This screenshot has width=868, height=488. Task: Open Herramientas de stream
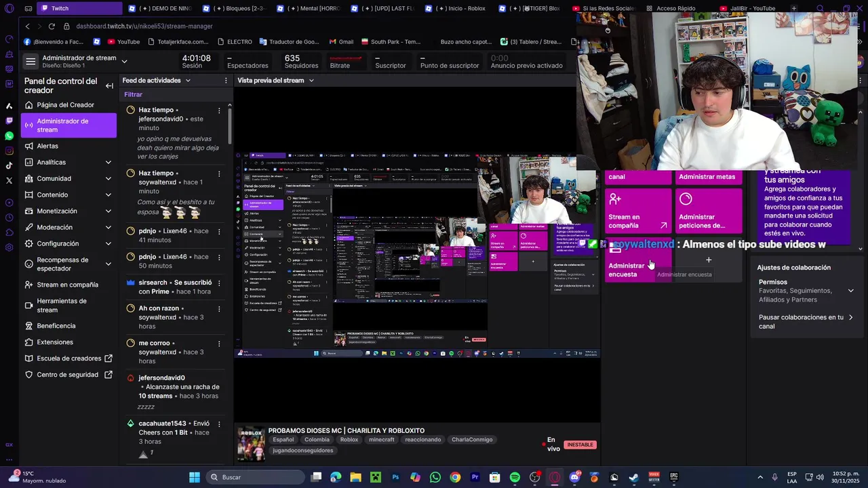[x=68, y=305]
